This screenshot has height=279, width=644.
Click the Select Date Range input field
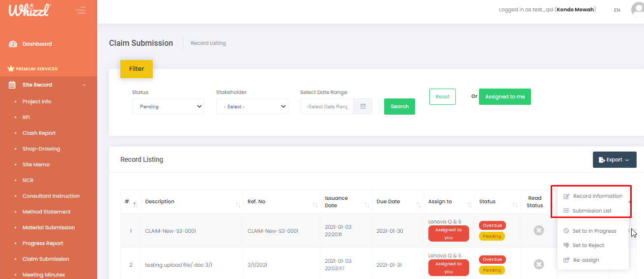point(327,106)
